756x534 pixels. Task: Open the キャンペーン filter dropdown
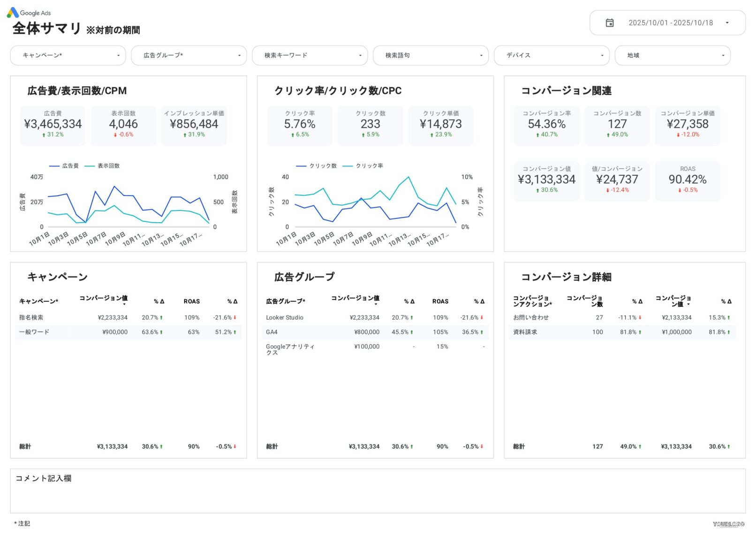[68, 55]
